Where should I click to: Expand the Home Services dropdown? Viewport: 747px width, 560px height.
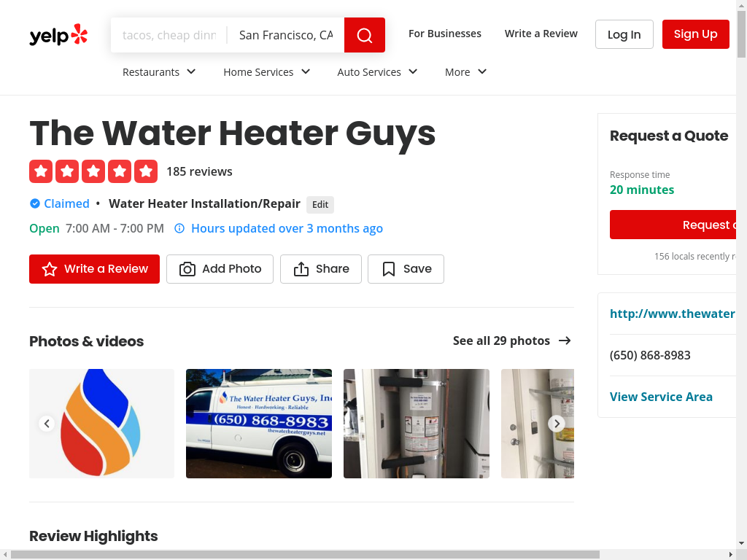[x=267, y=72]
